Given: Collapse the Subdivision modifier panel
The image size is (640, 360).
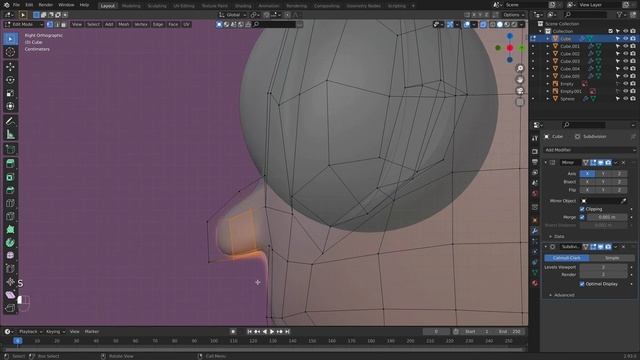Looking at the screenshot, I should point(546,247).
